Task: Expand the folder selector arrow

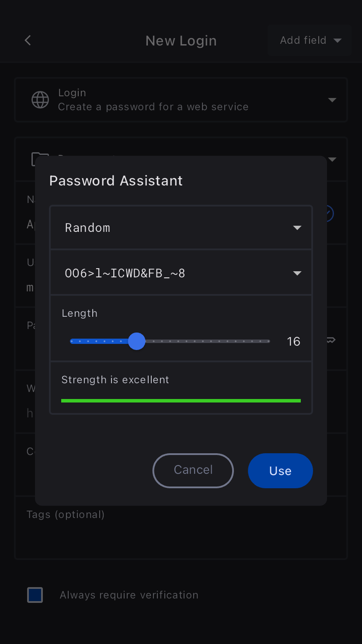Action: tap(332, 159)
